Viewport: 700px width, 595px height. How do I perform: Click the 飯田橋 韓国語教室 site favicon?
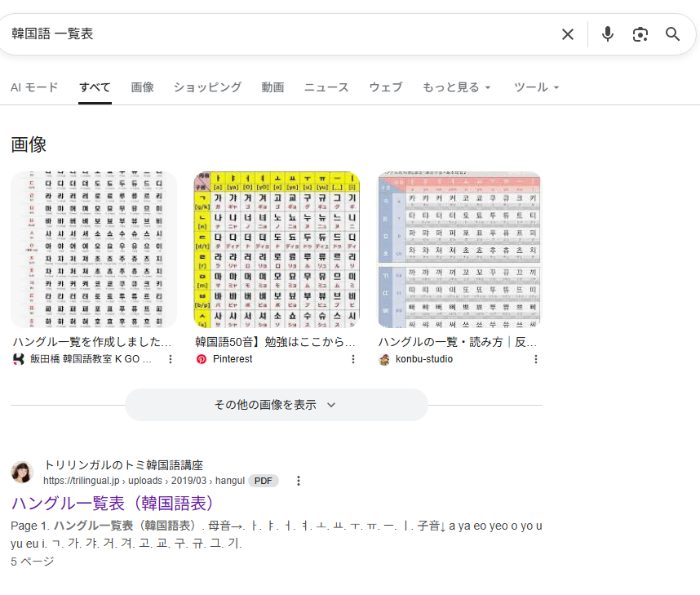point(18,359)
